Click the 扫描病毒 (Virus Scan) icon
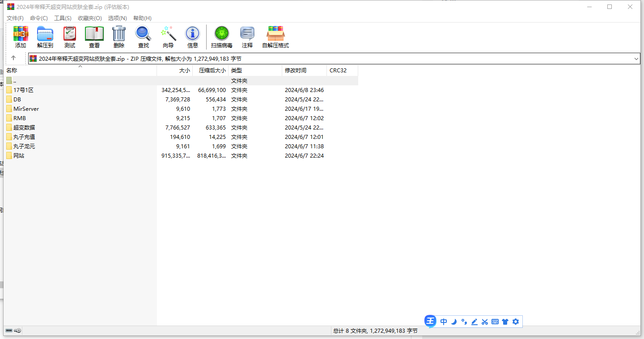 [222, 37]
